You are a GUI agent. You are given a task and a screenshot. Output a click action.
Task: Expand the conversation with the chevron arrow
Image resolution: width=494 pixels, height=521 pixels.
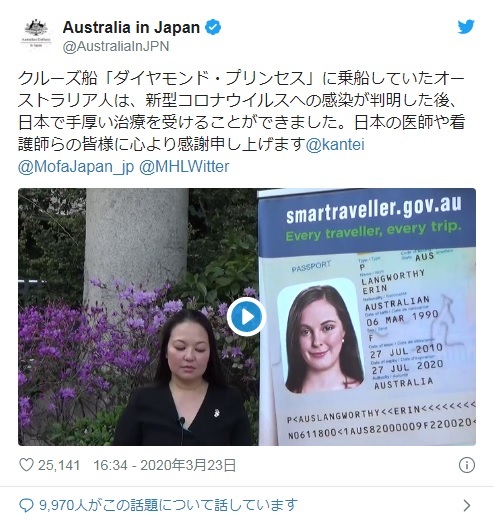click(467, 506)
